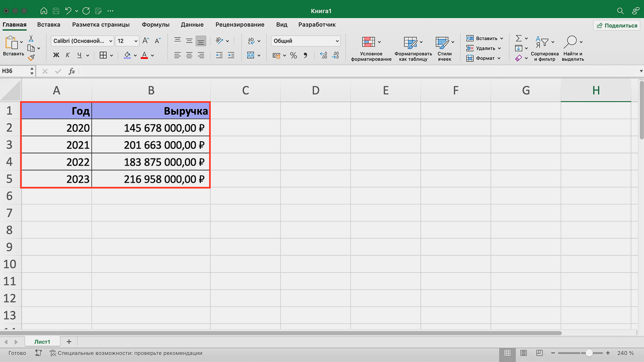Click the Fill down icon

[519, 48]
